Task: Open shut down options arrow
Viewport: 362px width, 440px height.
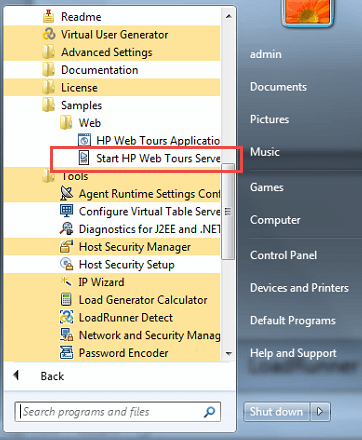Action: [x=320, y=412]
